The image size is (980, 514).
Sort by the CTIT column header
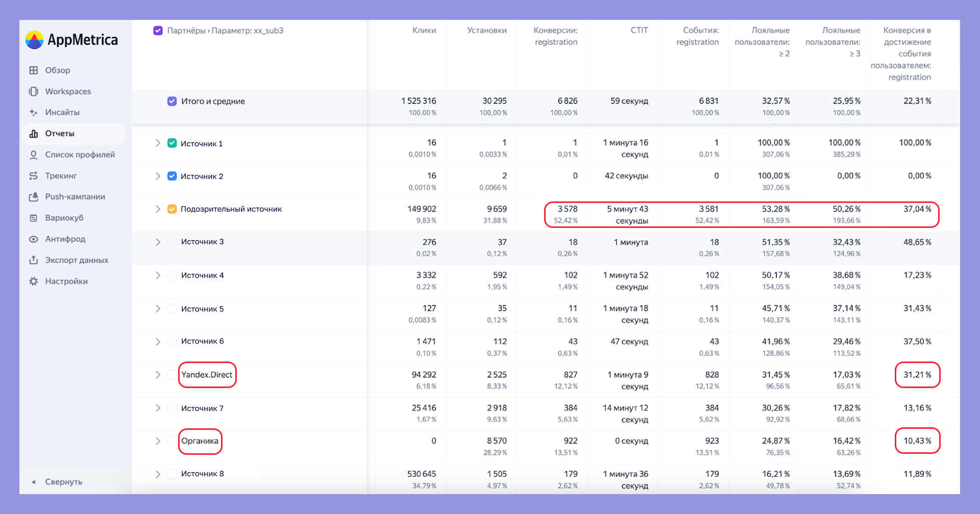(x=639, y=31)
